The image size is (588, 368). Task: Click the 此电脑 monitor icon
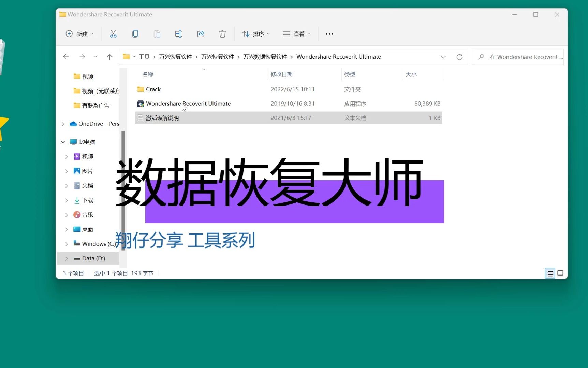coord(73,142)
